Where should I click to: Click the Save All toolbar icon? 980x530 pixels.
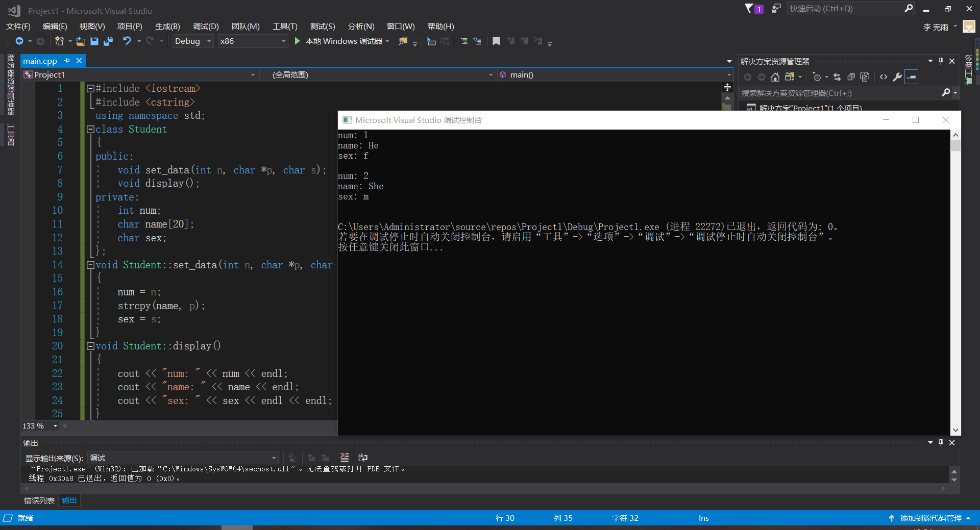click(108, 41)
